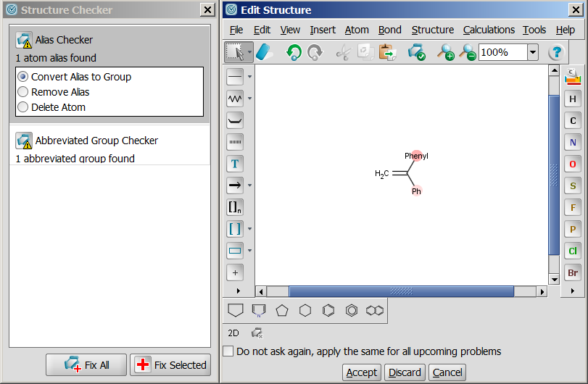Open the Calculations menu
This screenshot has width=588, height=384.
[489, 30]
